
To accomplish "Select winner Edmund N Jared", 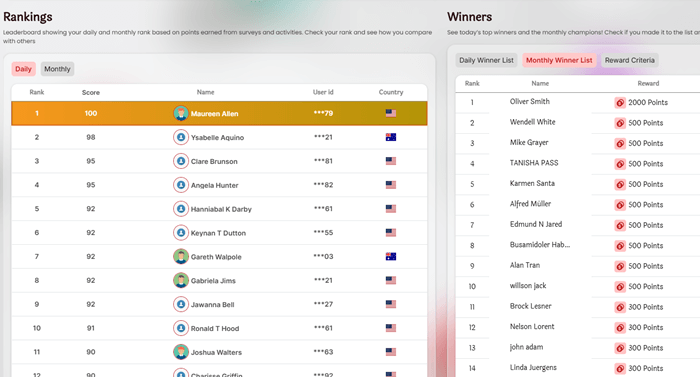I will 536,224.
